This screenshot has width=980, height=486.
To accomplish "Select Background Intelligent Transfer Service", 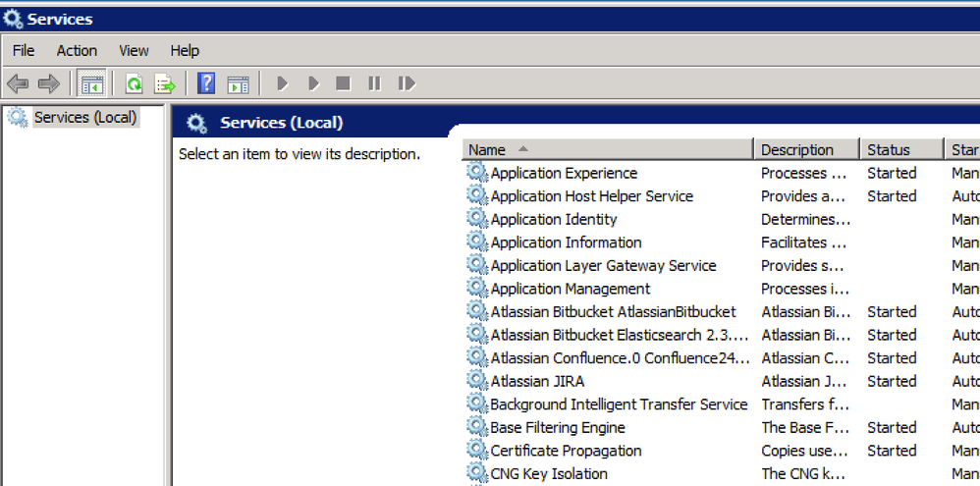I will [619, 405].
